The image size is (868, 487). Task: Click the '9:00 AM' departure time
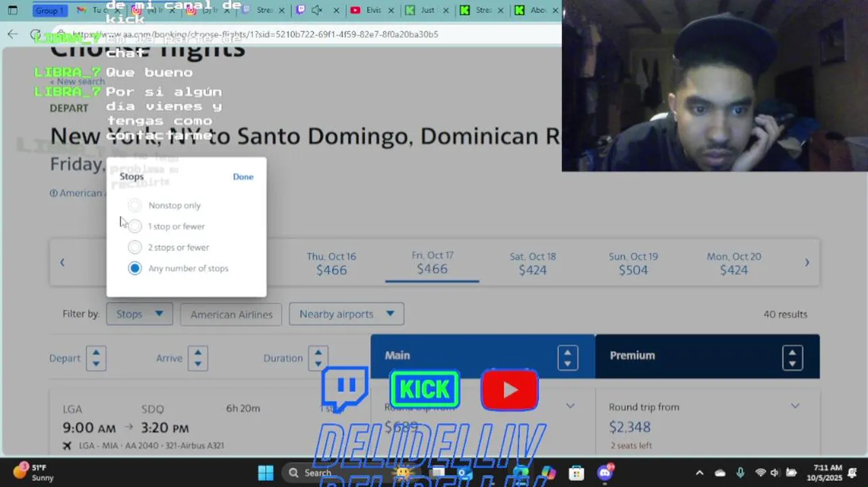[89, 427]
